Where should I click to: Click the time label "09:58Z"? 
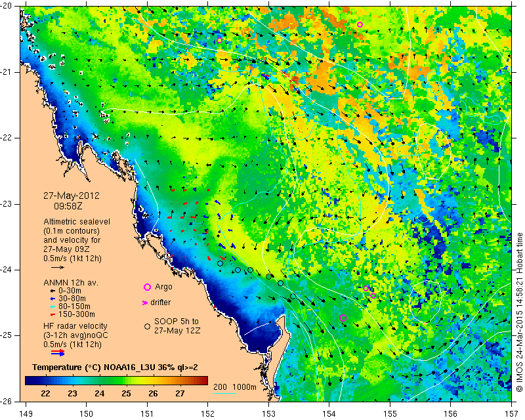click(x=68, y=206)
